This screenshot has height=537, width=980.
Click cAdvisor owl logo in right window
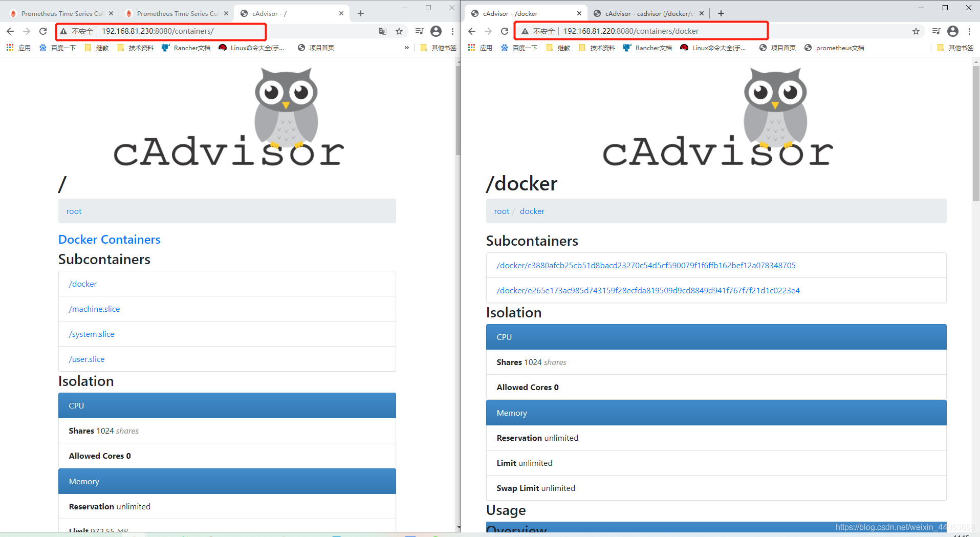(x=718, y=116)
